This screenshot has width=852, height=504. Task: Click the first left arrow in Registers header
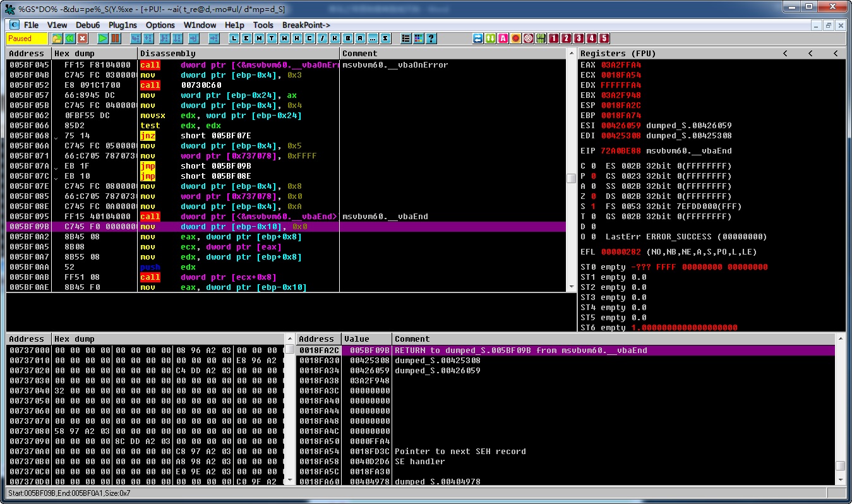pos(785,54)
